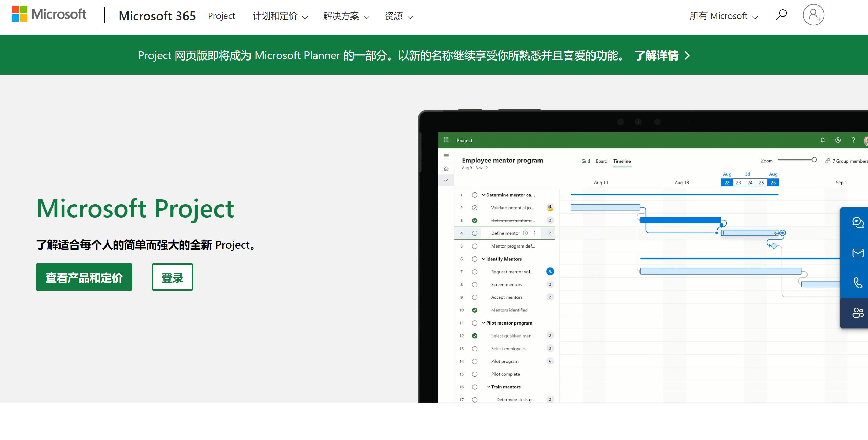The height and width of the screenshot is (440, 868).
Task: Click the Project nav menu item
Action: (x=221, y=16)
